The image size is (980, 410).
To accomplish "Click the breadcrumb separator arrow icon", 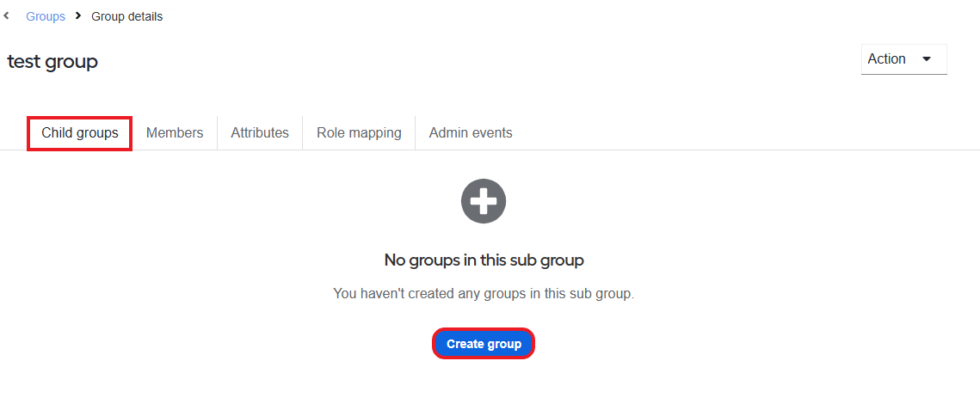I will 78,16.
